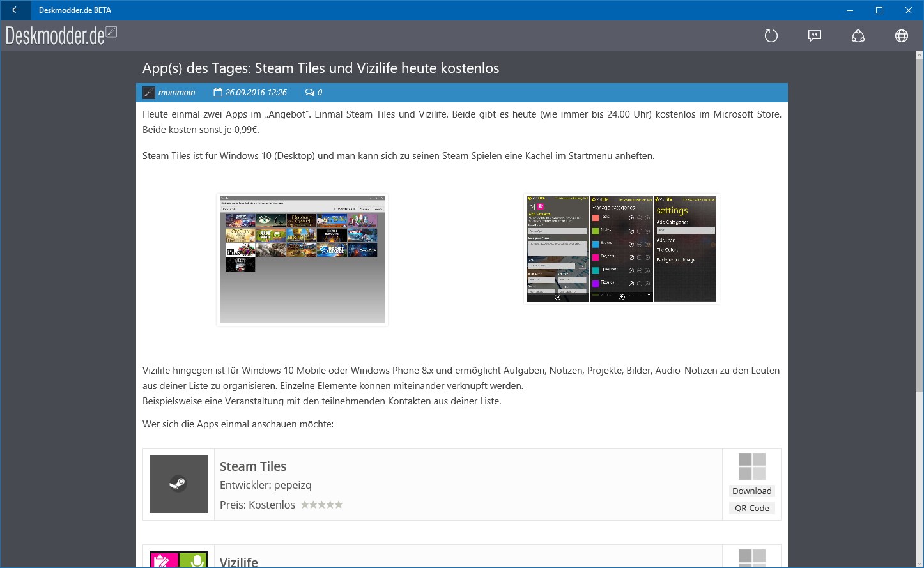This screenshot has width=924, height=568.
Task: Refresh the article with the reload icon
Action: pos(771,36)
